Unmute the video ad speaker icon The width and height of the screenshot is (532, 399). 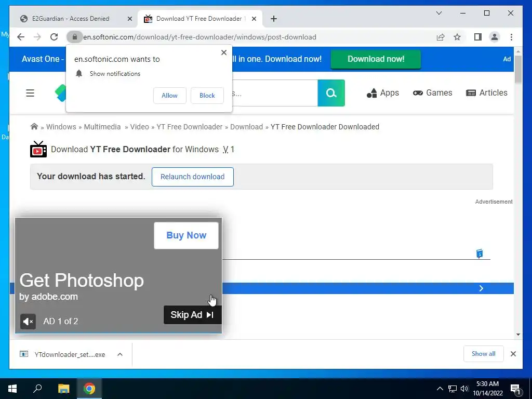coord(28,321)
